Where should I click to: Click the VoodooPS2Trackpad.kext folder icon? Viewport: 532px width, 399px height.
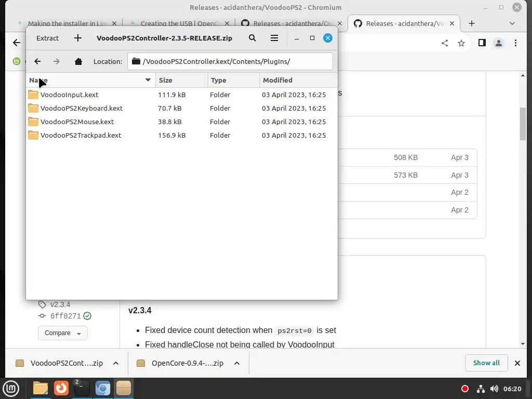pos(33,135)
